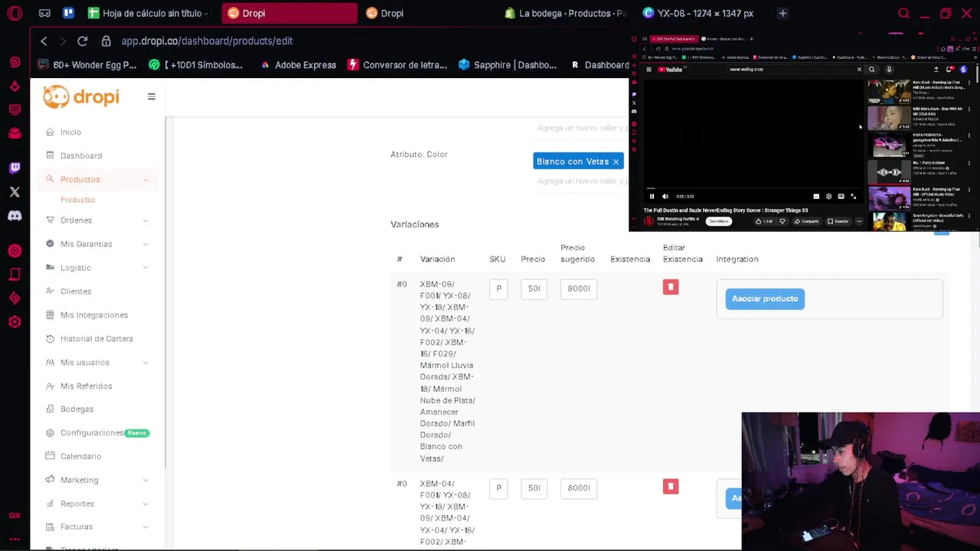The image size is (980, 551).
Task: Open a new browser tab with plus icon
Action: click(782, 13)
